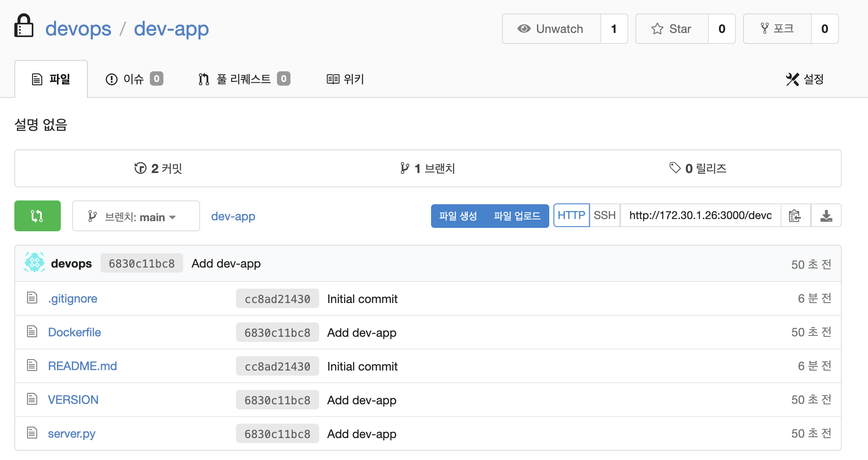Click the download repository icon
Image resolution: width=868 pixels, height=460 pixels.
click(826, 216)
